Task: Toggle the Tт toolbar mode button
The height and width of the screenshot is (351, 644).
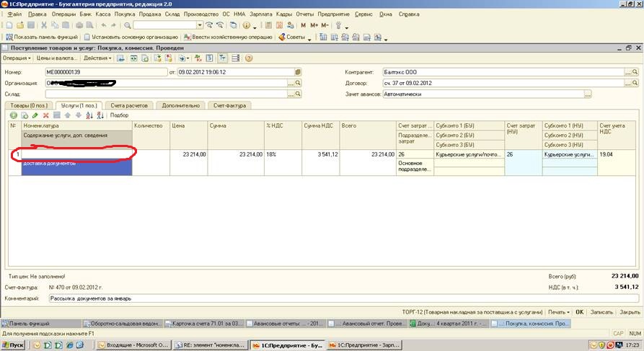Action: point(222,58)
